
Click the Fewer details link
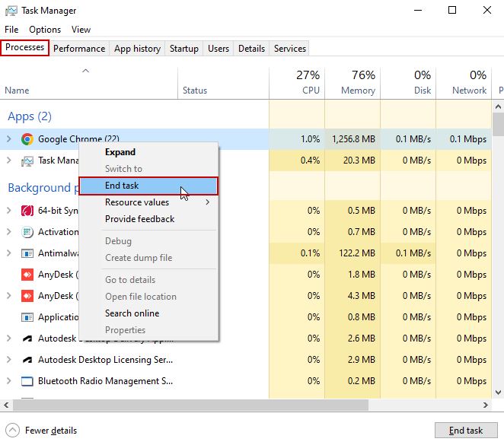click(51, 431)
